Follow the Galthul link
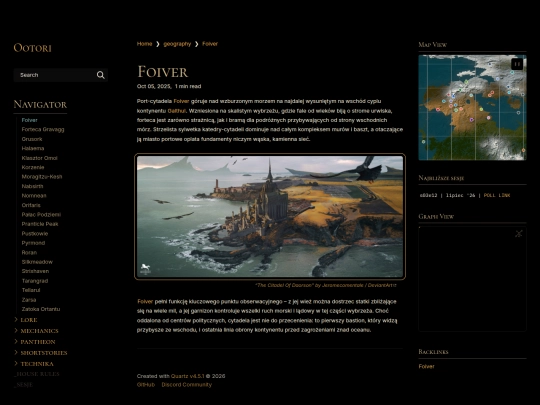 point(176,111)
